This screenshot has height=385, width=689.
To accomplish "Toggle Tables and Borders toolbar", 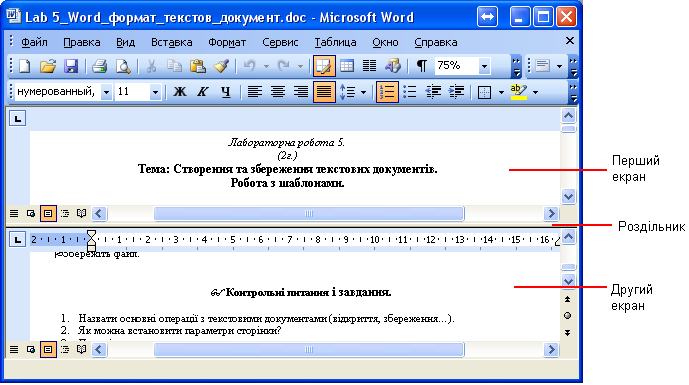I will point(324,66).
